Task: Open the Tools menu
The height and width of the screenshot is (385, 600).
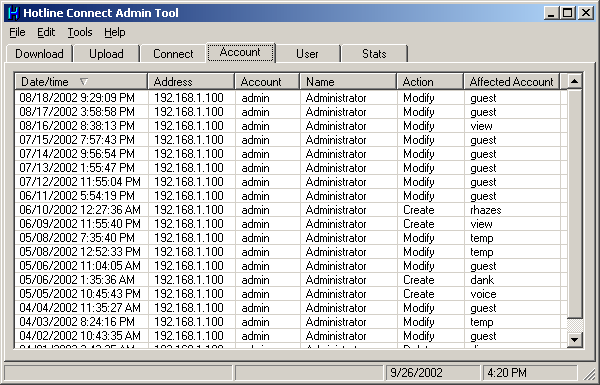Action: click(80, 33)
